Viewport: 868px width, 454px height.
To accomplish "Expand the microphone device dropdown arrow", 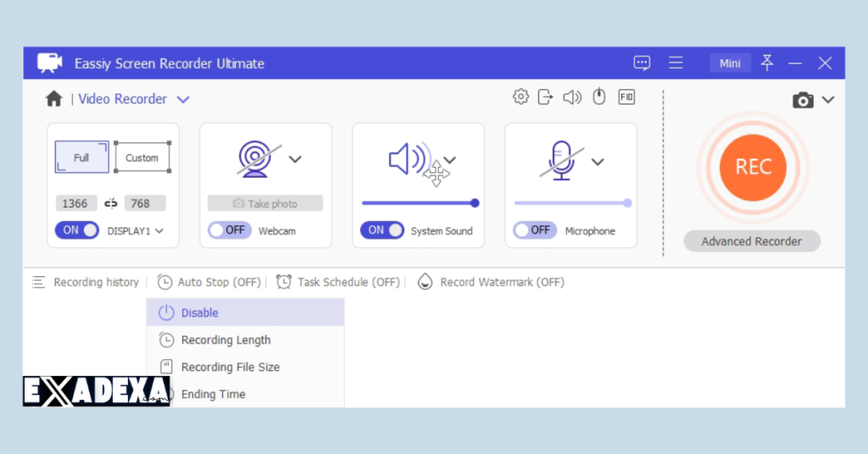I will pyautogui.click(x=598, y=162).
